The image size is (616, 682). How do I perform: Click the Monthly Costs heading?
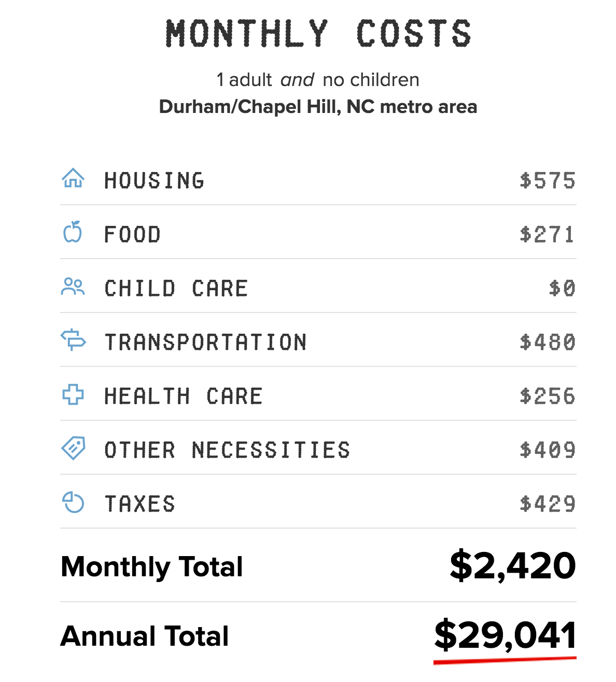[x=318, y=34]
